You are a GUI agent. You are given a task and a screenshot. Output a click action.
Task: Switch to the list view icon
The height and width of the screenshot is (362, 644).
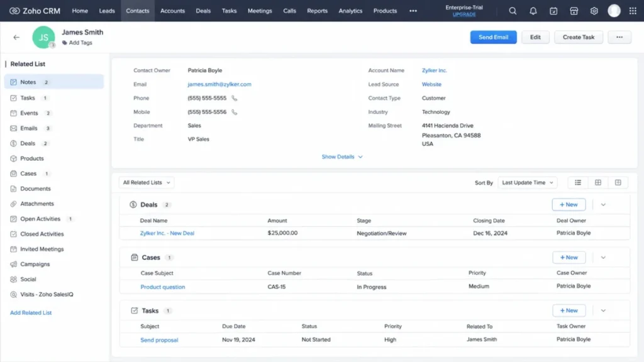point(578,183)
